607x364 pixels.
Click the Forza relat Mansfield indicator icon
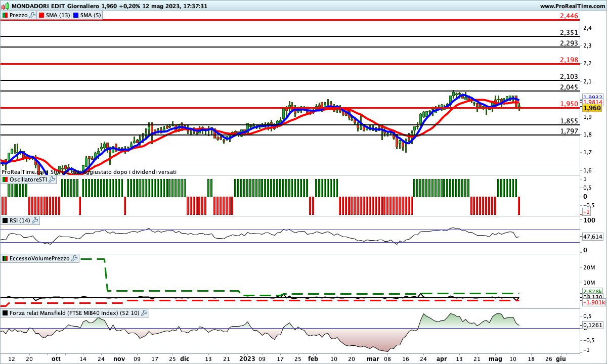tap(5, 313)
